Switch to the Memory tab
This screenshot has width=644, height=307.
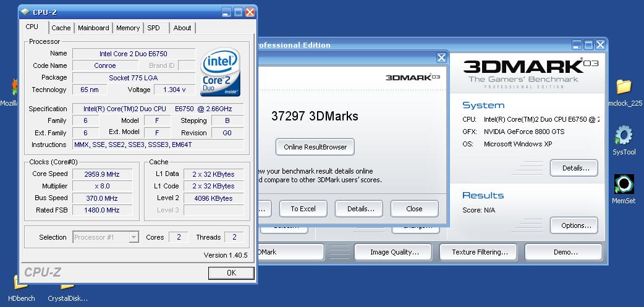pyautogui.click(x=128, y=28)
